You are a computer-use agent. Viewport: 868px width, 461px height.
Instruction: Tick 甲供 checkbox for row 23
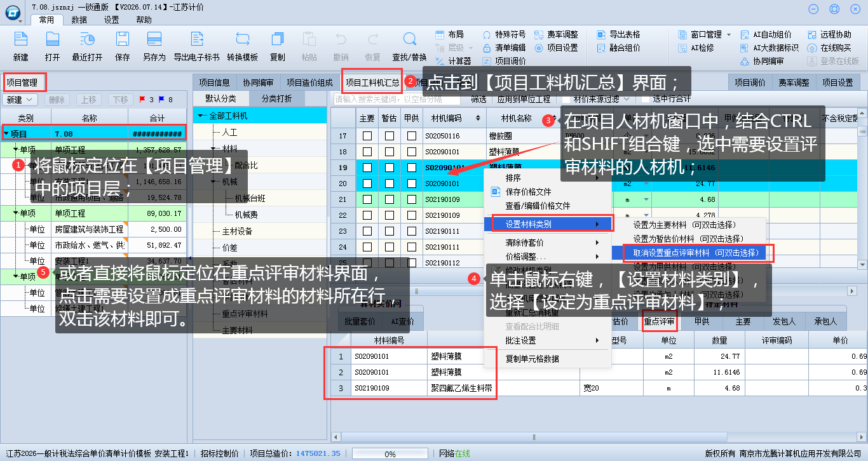coord(412,231)
